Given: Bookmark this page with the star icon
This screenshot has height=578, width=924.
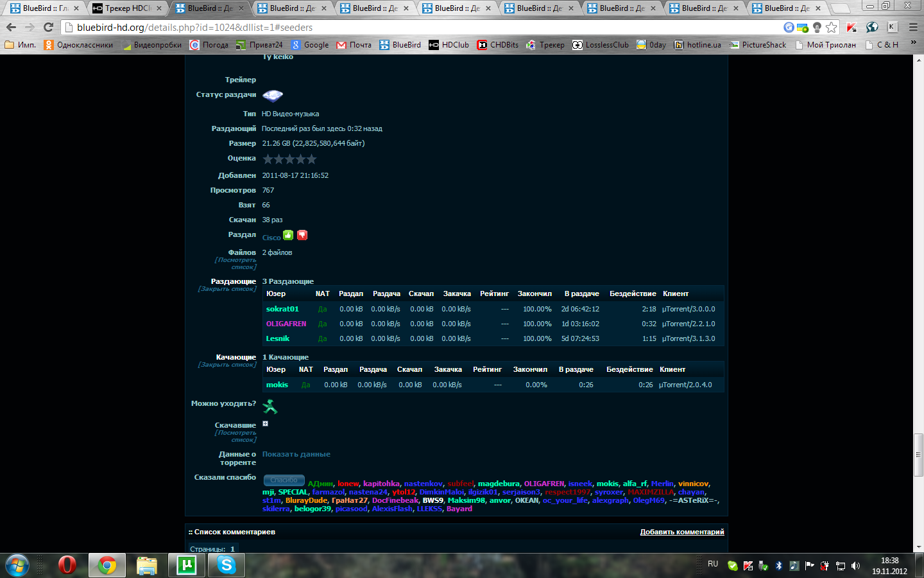Looking at the screenshot, I should tap(832, 27).
